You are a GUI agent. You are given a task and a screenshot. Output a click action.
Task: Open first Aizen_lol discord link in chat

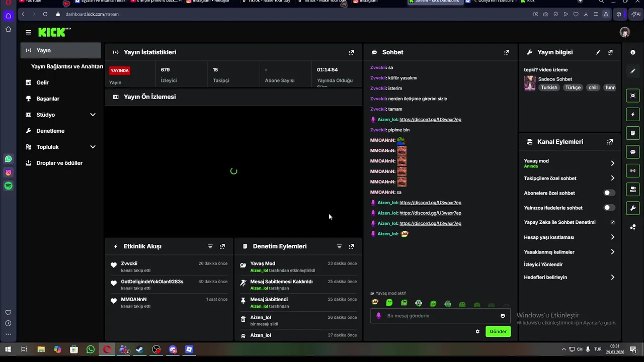point(430,120)
